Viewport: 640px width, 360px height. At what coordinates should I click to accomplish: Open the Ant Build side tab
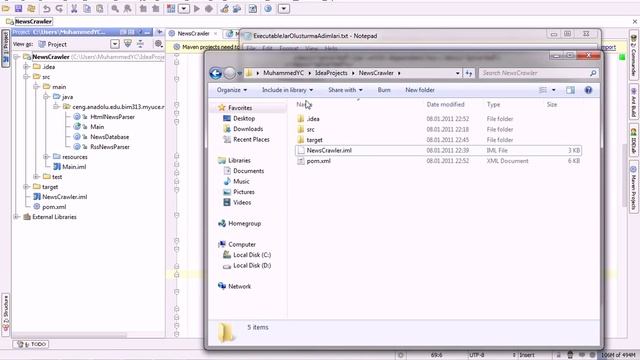pyautogui.click(x=633, y=103)
